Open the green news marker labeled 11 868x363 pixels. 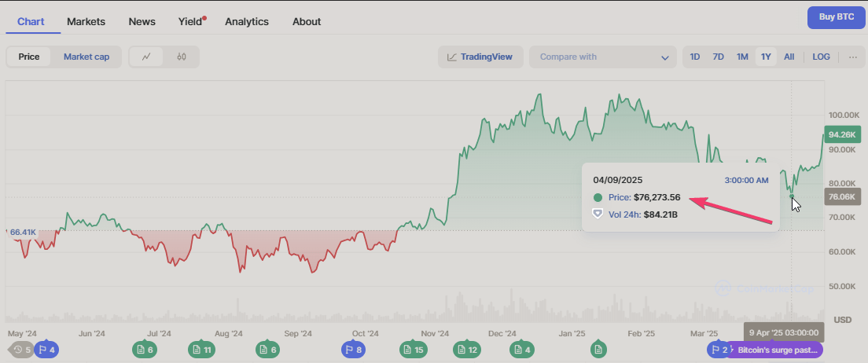tap(201, 350)
